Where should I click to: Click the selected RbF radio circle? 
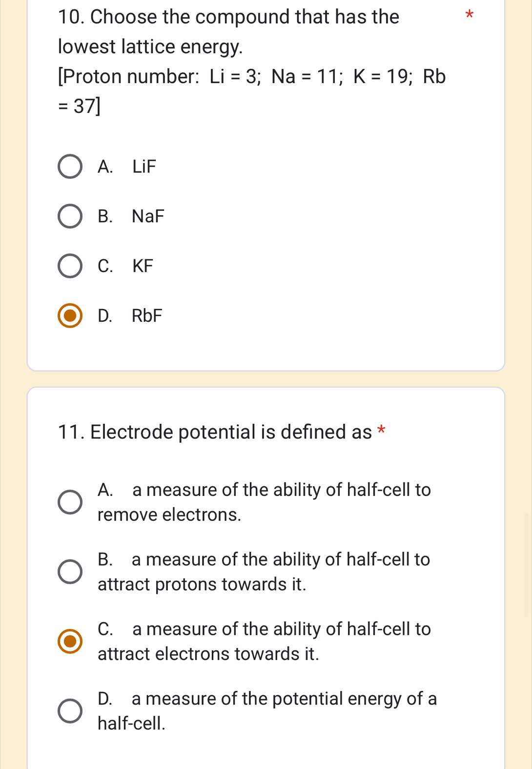point(70,316)
